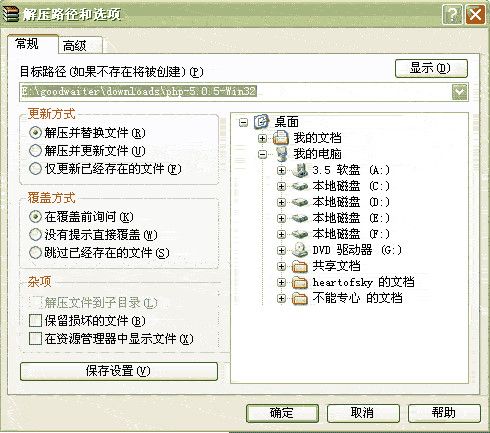The height and width of the screenshot is (433, 490).
Task: Click the WinRAR books icon in title bar
Action: click(x=10, y=14)
